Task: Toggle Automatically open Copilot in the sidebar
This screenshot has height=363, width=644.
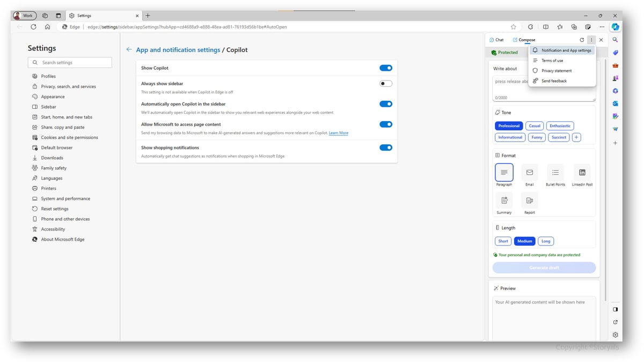Action: click(386, 104)
